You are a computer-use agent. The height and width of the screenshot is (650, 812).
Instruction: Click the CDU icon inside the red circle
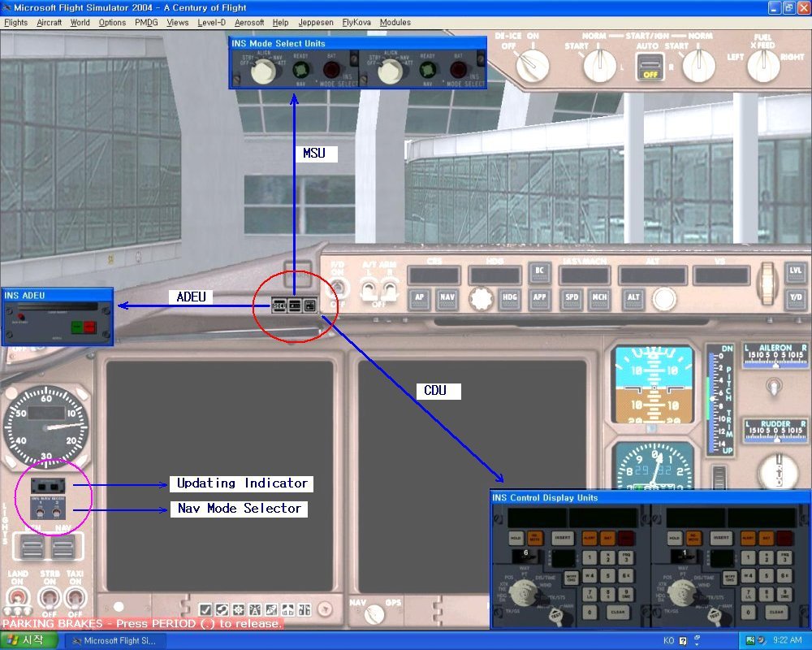(x=309, y=305)
